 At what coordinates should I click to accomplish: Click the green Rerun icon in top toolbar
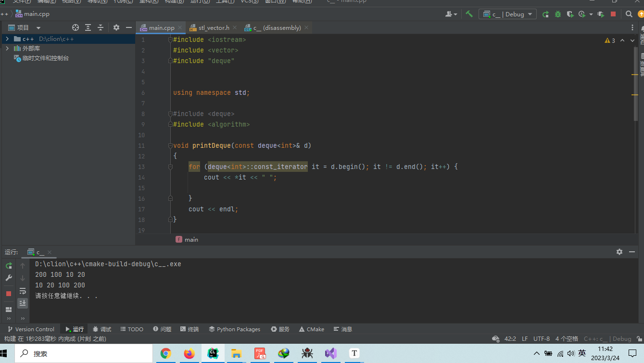(545, 14)
